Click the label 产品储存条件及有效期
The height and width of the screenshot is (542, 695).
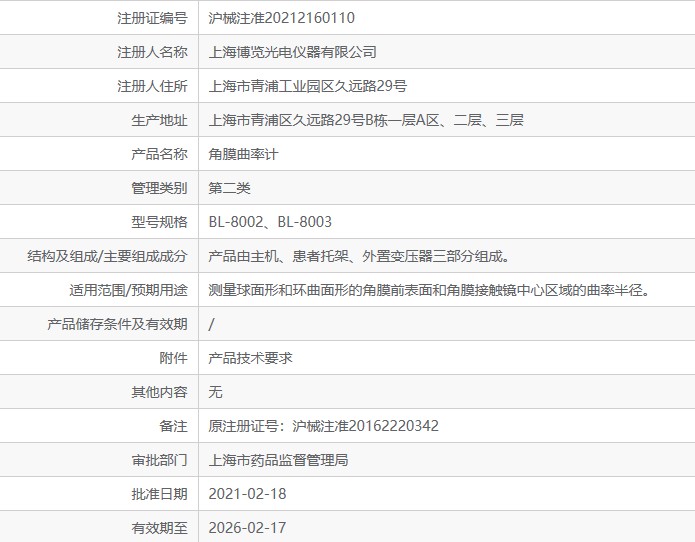pos(117,324)
